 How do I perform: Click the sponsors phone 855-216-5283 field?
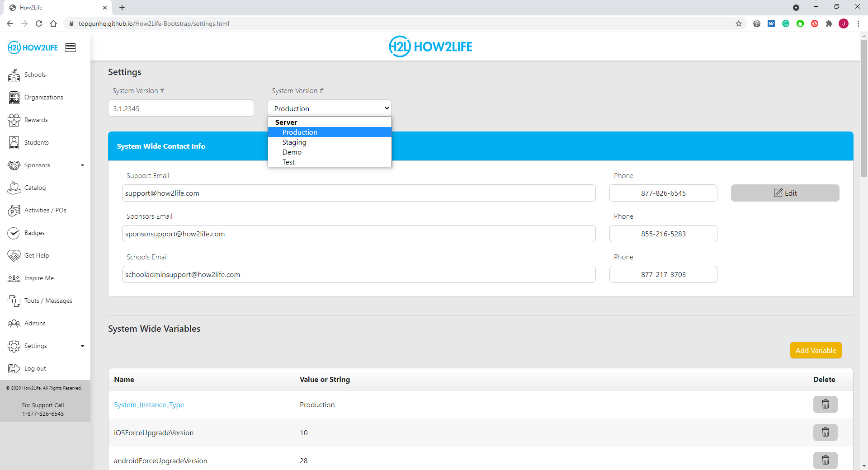pos(663,234)
